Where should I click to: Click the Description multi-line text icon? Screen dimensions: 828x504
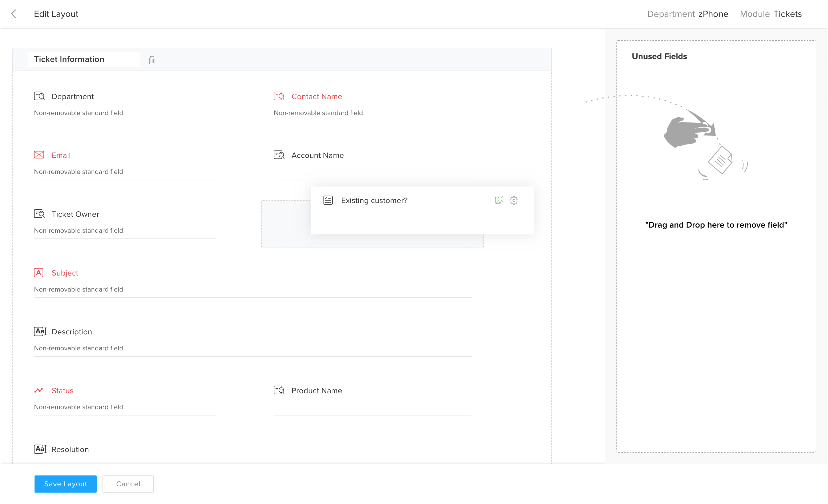click(40, 332)
